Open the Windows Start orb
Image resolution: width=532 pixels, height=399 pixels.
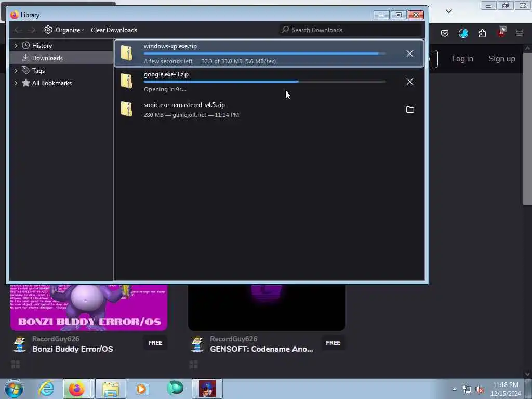[x=14, y=389]
